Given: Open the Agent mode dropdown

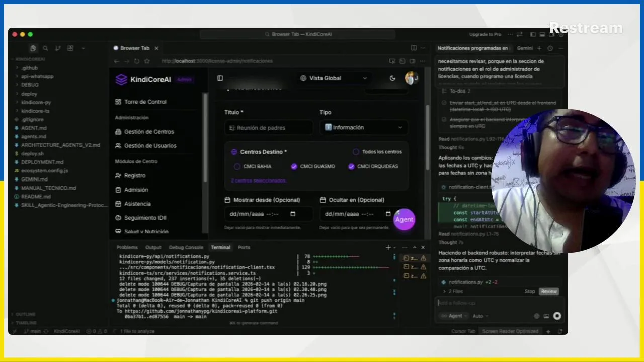Looking at the screenshot, I should tap(453, 316).
